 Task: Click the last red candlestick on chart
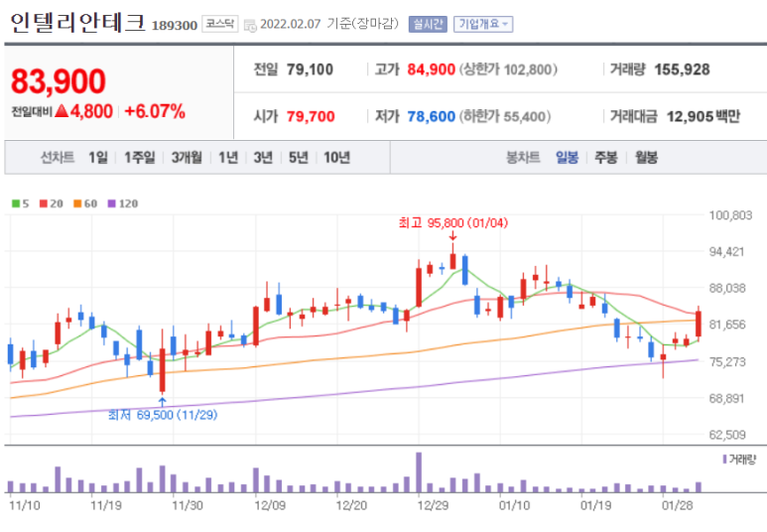coord(699,324)
